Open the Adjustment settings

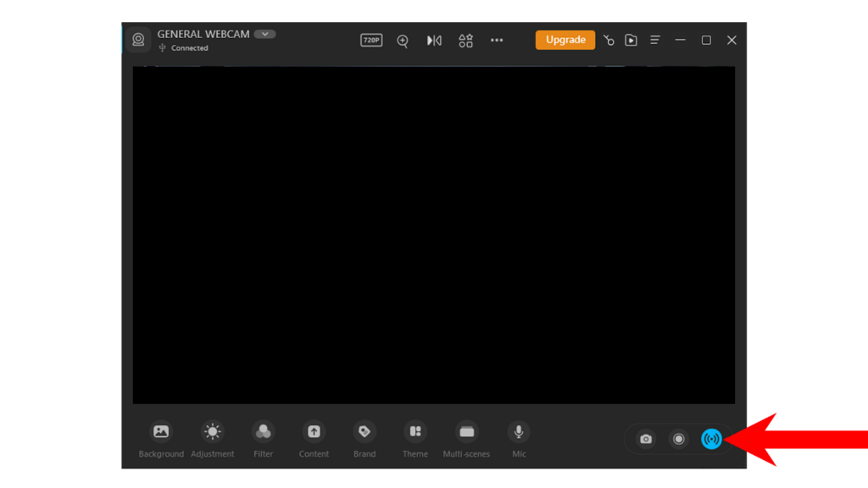coord(213,440)
